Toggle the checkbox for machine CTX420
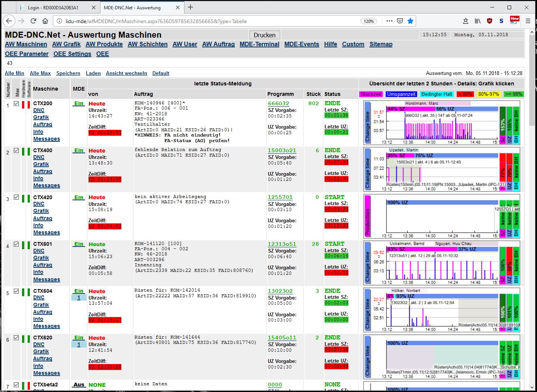Viewport: 537px width, 392px height. coord(16,197)
